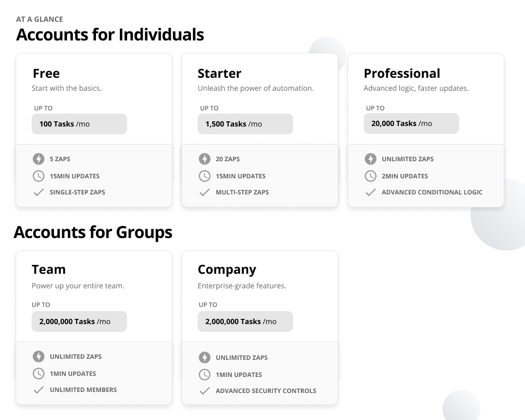This screenshot has height=420, width=525.
Task: Click the Team plan heading
Action: (49, 270)
